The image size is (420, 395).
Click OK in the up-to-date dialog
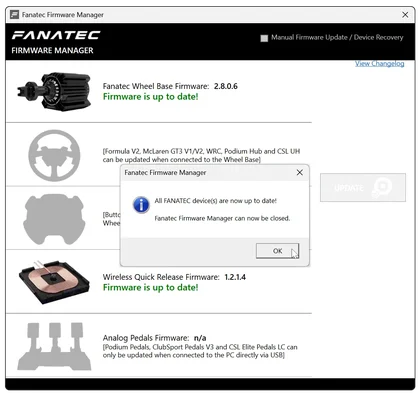pyautogui.click(x=277, y=251)
